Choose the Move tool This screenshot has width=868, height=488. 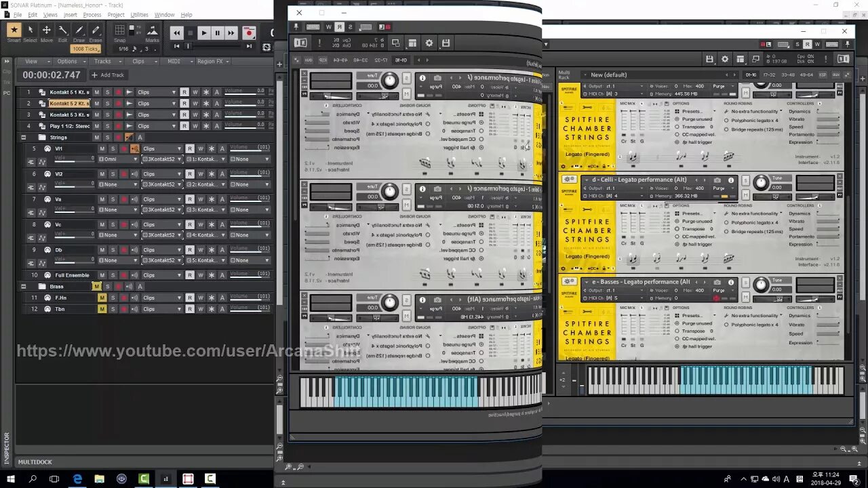[47, 30]
